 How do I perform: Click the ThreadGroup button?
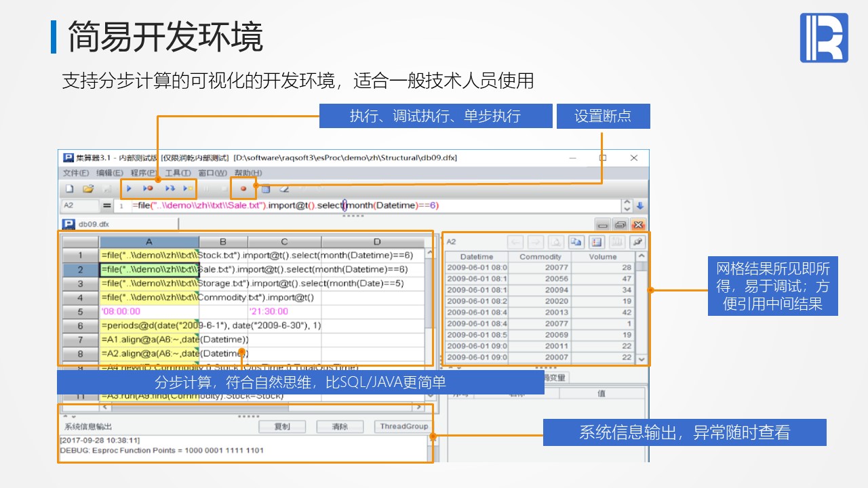(403, 426)
